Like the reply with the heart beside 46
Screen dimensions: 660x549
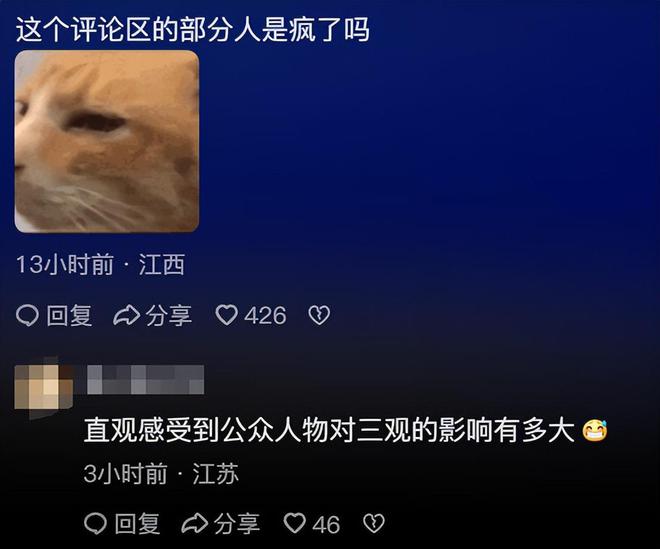point(295,523)
